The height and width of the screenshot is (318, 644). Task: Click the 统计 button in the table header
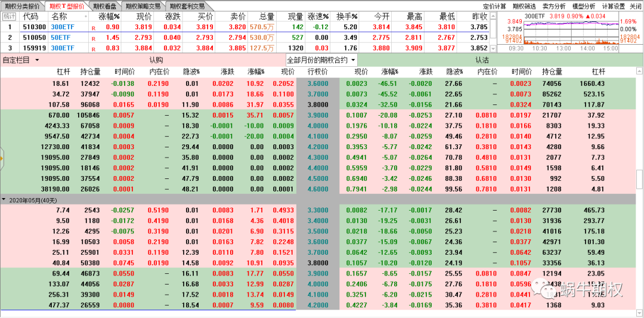click(x=8, y=17)
